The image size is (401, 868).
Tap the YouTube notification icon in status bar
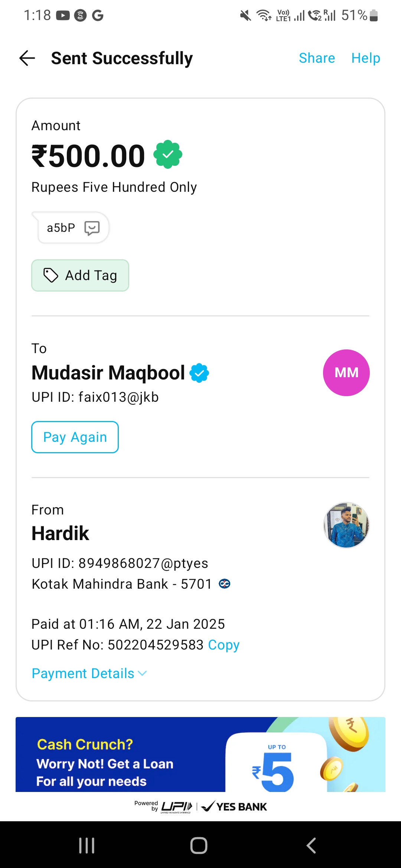point(63,16)
